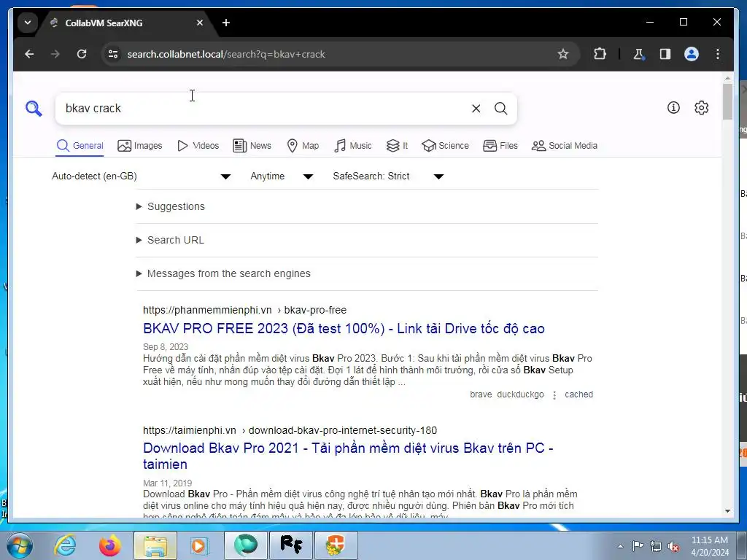This screenshot has height=560, width=747.
Task: Go back to previous page
Action: click(x=29, y=54)
